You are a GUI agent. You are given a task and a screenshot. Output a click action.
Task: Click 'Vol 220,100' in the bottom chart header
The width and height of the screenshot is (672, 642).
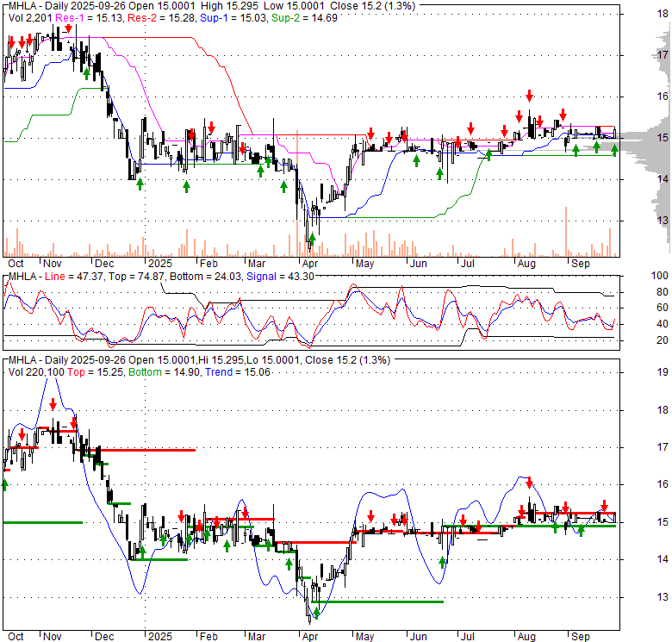tap(36, 372)
